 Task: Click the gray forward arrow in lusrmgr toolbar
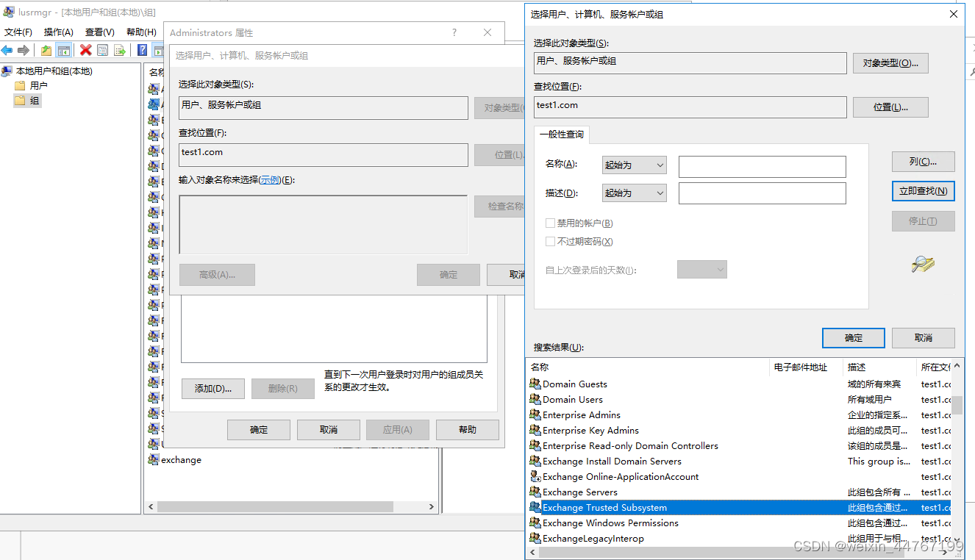point(24,50)
